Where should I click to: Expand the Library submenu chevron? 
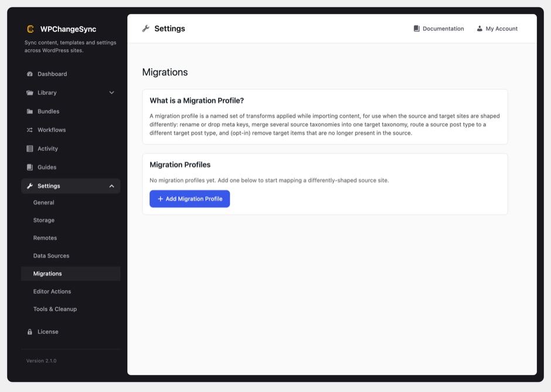click(112, 93)
